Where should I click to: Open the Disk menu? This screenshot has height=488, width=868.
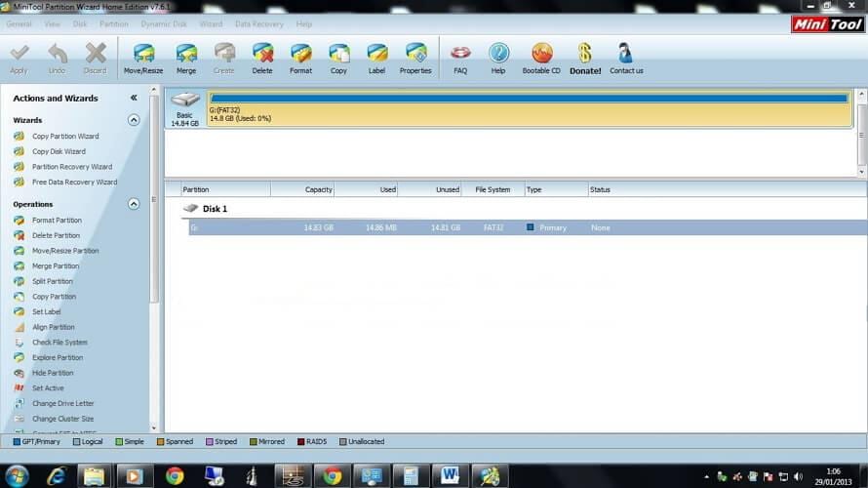[80, 24]
